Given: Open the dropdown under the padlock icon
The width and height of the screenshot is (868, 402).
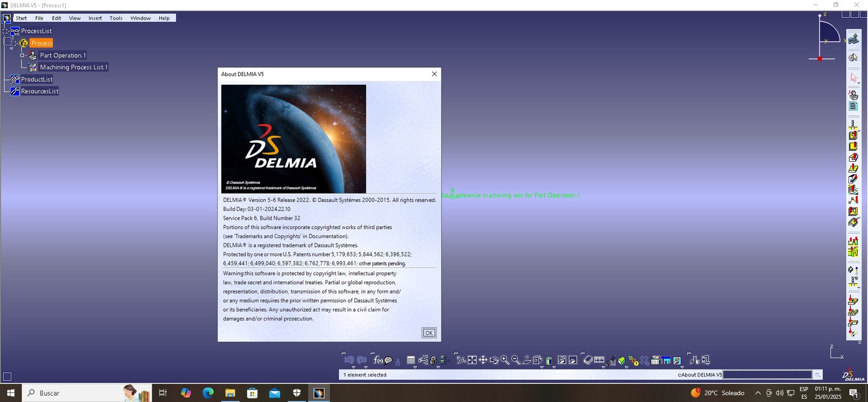Looking at the screenshot, I should tap(438, 367).
